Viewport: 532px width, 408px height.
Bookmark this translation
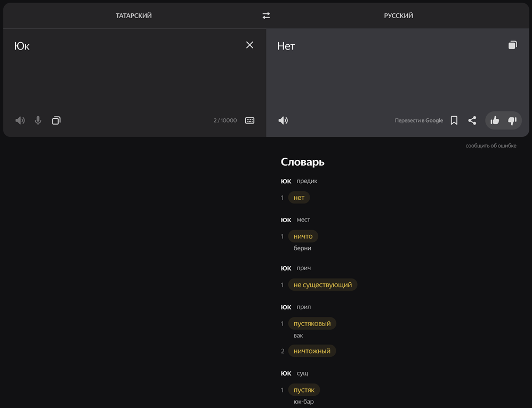(x=454, y=120)
